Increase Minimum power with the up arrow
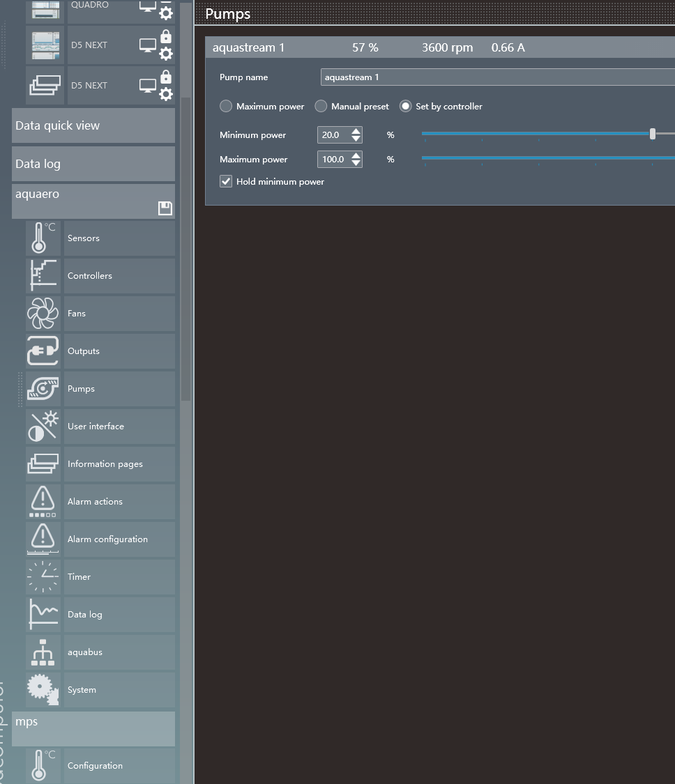Screen dimensions: 675x784 [356, 131]
